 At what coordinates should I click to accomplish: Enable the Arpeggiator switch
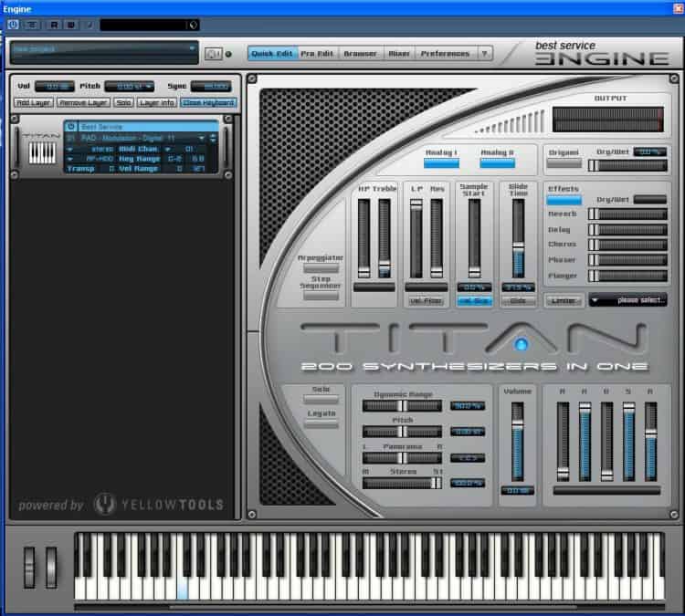point(321,268)
